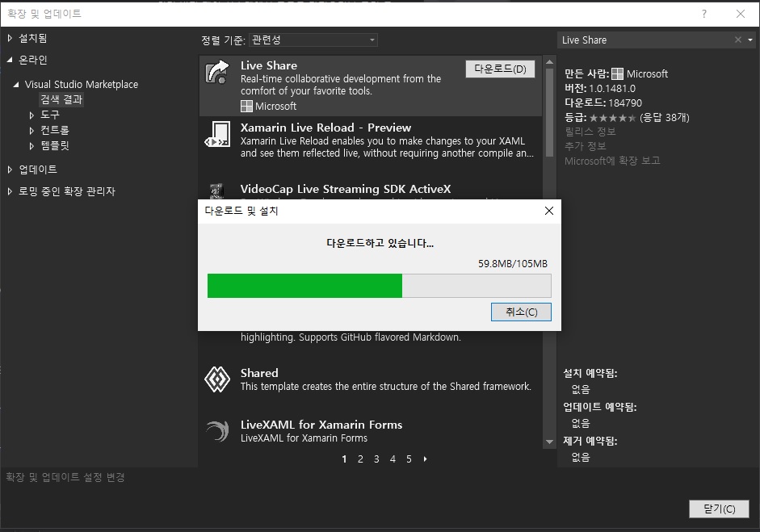760x532 pixels.
Task: Click in the Live Share search field
Action: pos(645,40)
